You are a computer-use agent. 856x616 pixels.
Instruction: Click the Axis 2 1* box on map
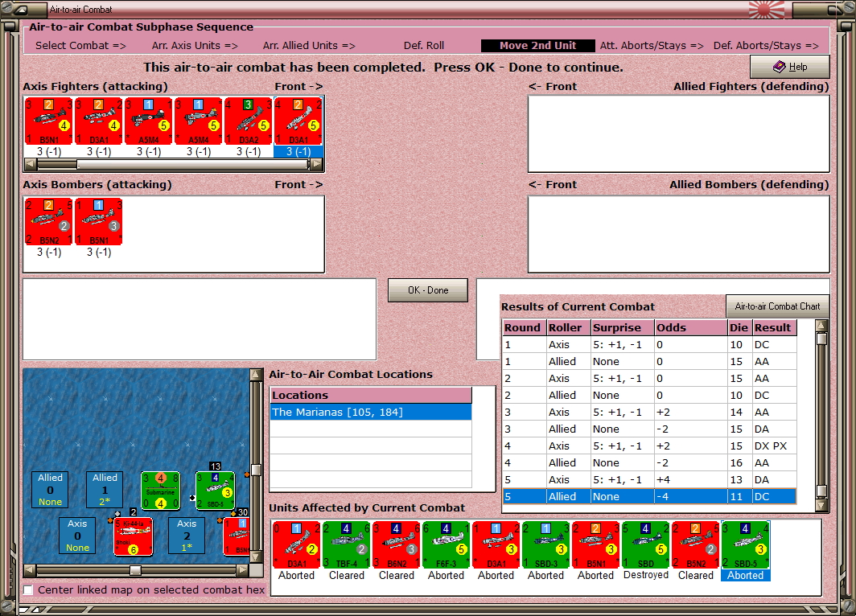pos(187,536)
